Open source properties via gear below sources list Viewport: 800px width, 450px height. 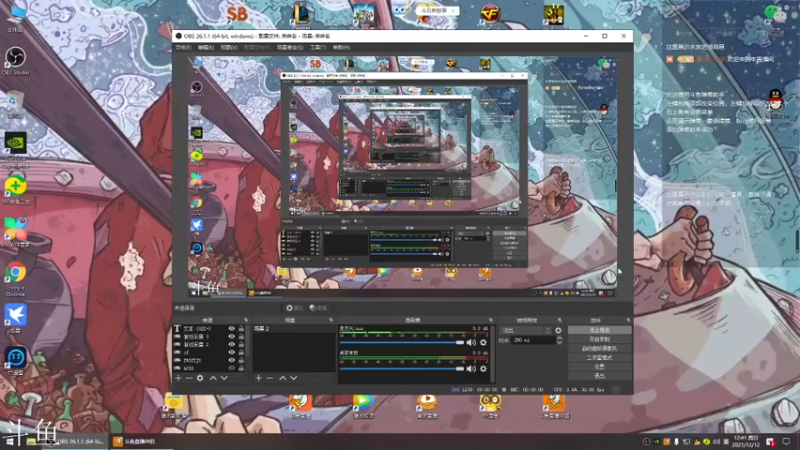click(x=200, y=378)
